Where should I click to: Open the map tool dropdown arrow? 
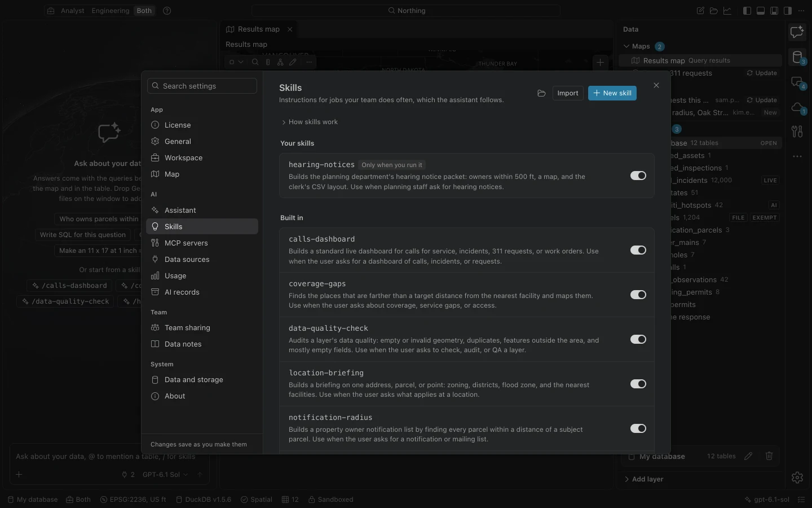(241, 62)
